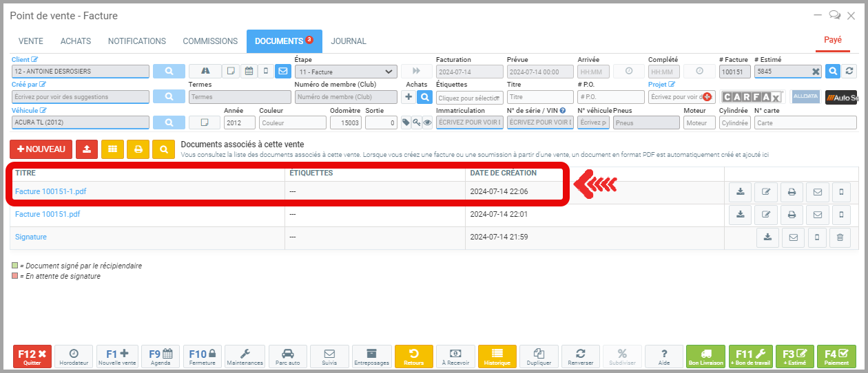Open the JOURNAL tab
Screen dimensions: 868x373
(x=349, y=41)
